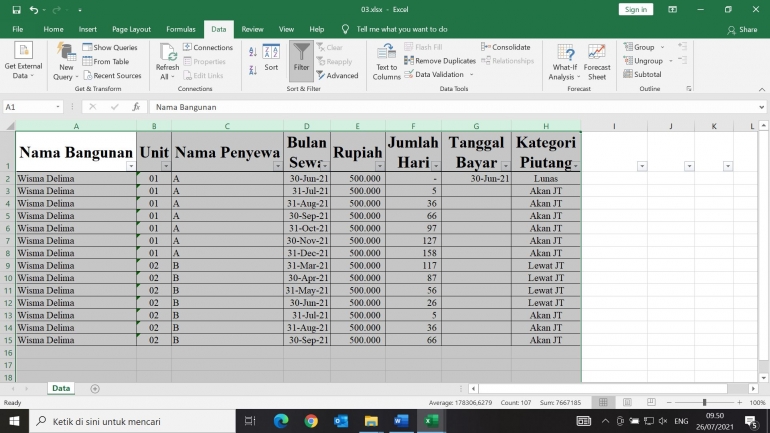The height and width of the screenshot is (433, 770).
Task: Open Recent Sources
Action: tap(112, 76)
